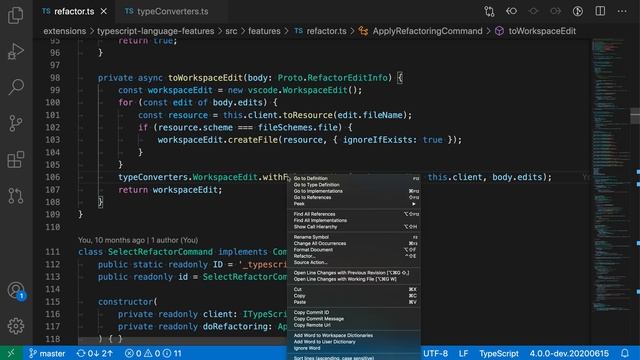Image resolution: width=640 pixels, height=360 pixels.
Task: Select Copy Commit ID
Action: (354, 312)
